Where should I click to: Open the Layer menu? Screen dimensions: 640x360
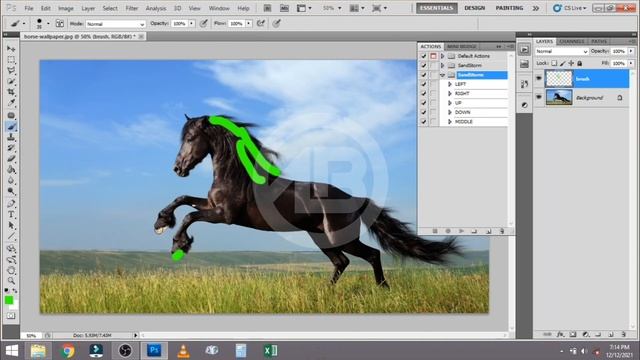(88, 8)
